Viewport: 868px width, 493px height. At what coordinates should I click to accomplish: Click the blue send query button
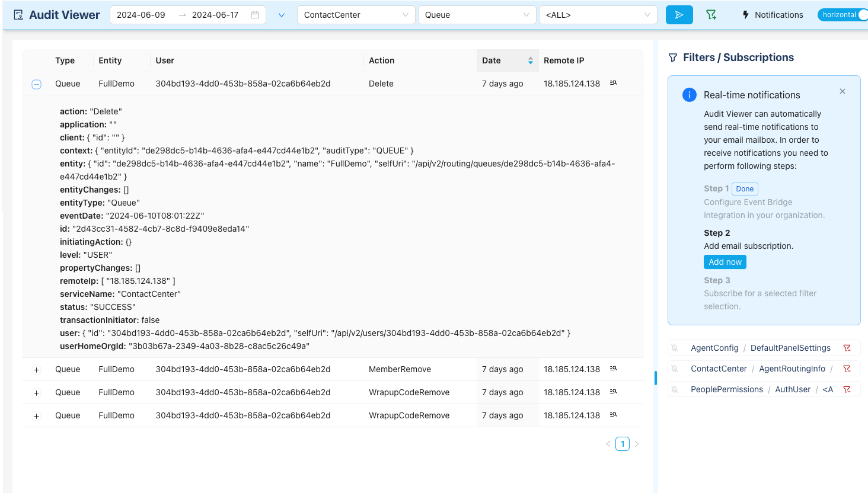pyautogui.click(x=679, y=15)
